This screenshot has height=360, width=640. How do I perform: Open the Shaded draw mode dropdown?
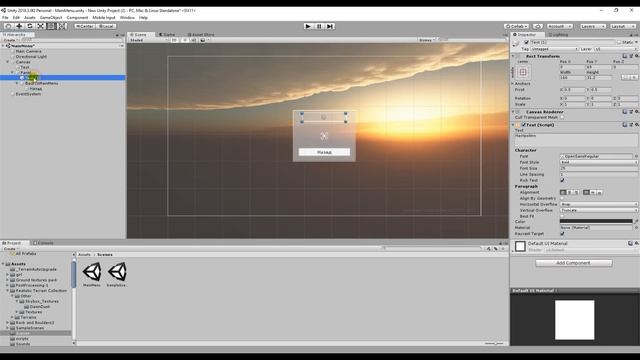(x=149, y=40)
